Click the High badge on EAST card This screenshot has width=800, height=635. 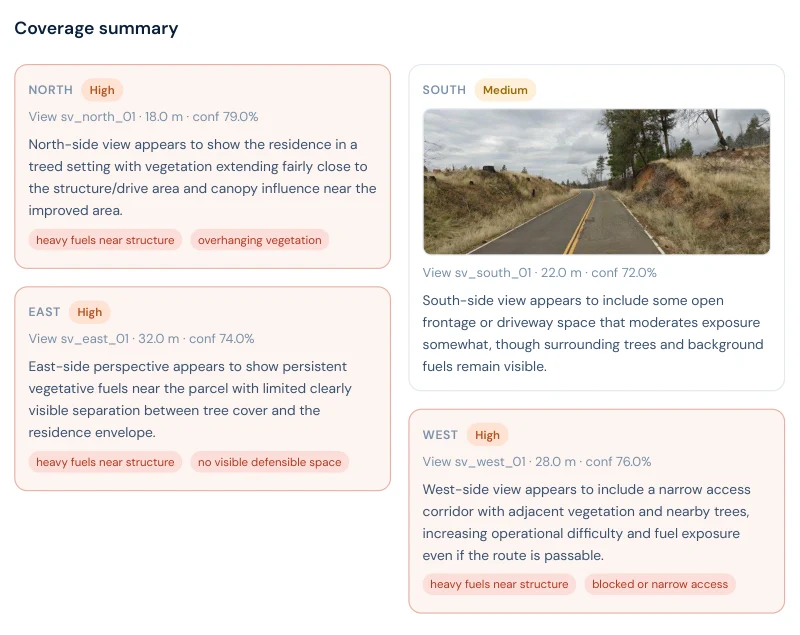click(x=90, y=312)
